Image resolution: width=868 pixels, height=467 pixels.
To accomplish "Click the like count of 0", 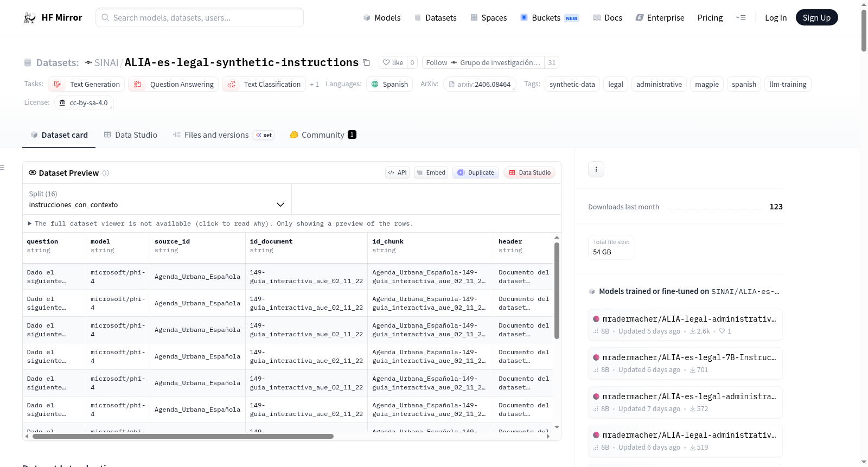I will click(412, 62).
